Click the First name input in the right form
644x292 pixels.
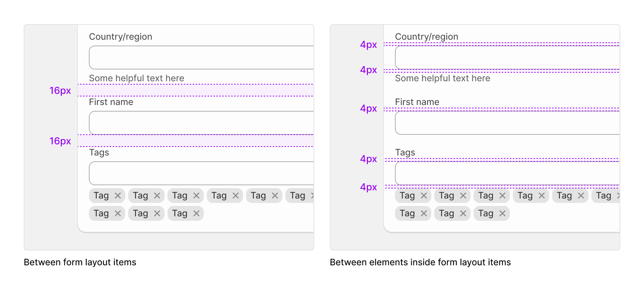[508, 122]
